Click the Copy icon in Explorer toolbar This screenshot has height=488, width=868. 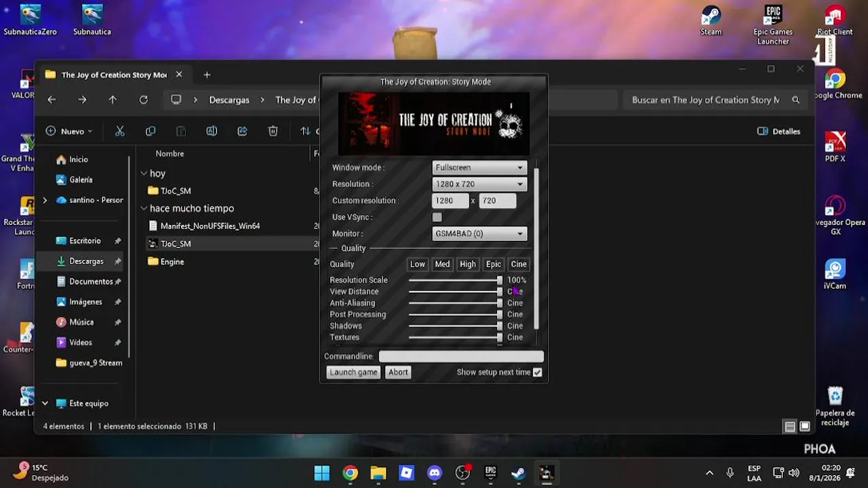pyautogui.click(x=151, y=131)
